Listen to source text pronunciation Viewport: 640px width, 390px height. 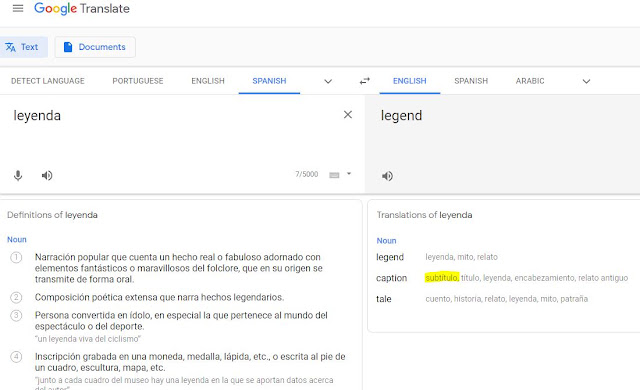(x=47, y=175)
